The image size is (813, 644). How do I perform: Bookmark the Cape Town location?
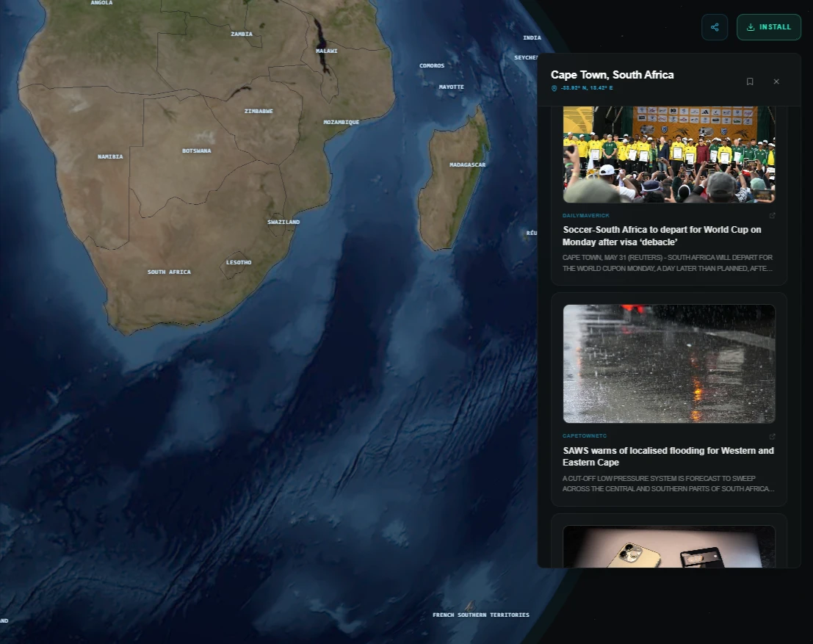point(750,82)
